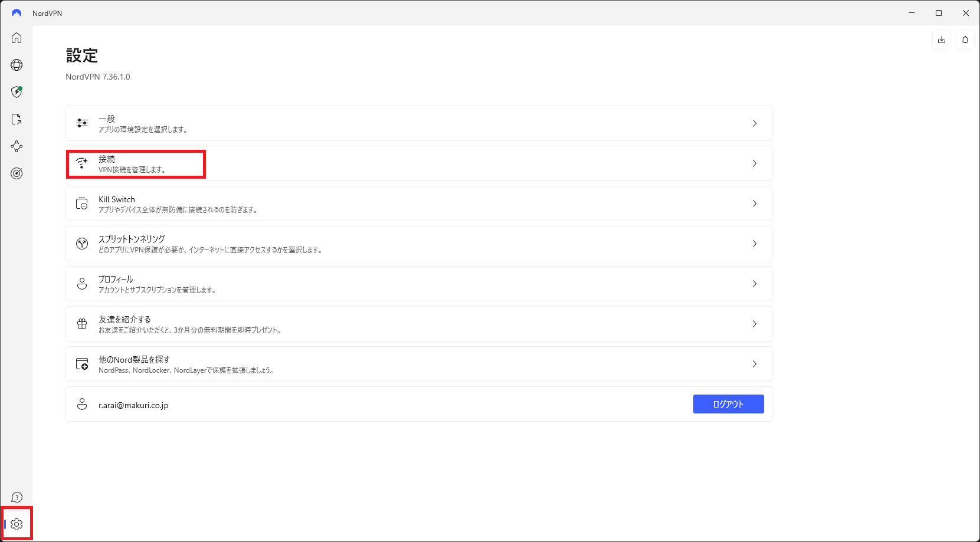Click the user icon beside email address

pyautogui.click(x=82, y=404)
